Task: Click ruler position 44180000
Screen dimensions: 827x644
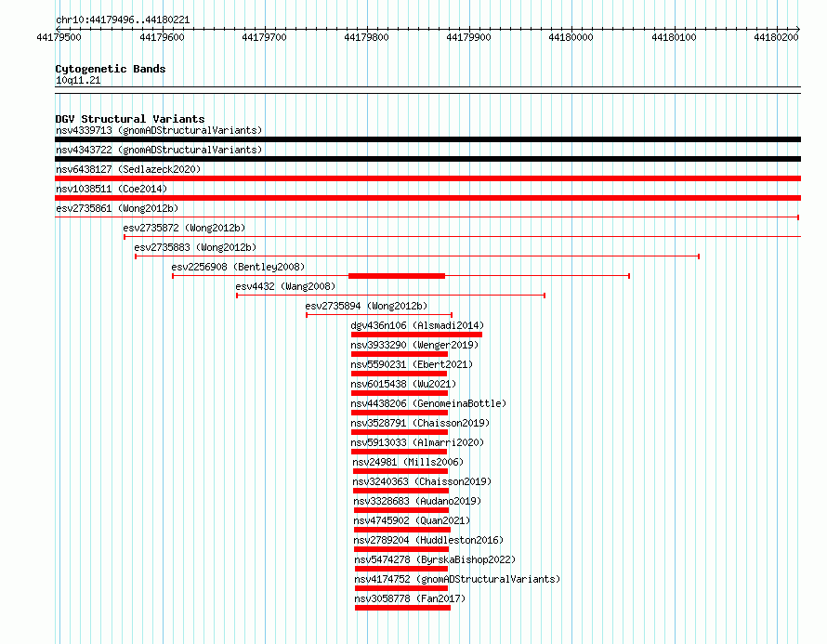Action: point(571,37)
